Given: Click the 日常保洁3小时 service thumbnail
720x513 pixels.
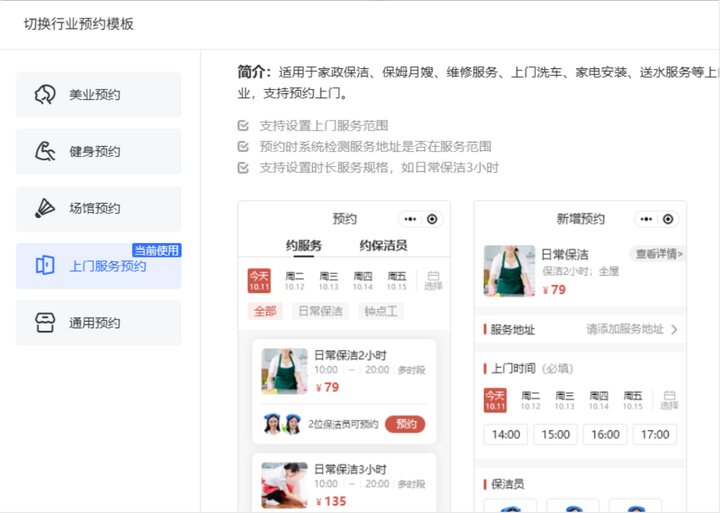Looking at the screenshot, I should [x=284, y=484].
